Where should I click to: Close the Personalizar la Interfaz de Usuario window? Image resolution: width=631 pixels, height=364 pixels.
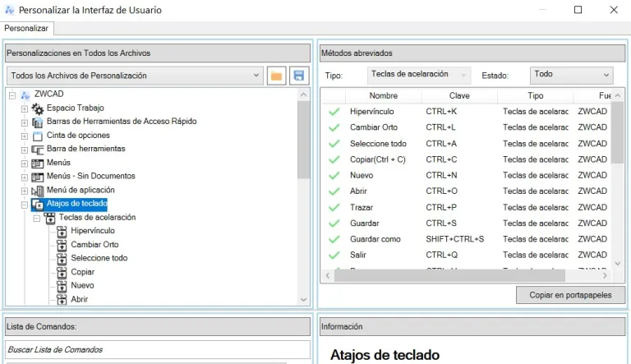pyautogui.click(x=614, y=10)
